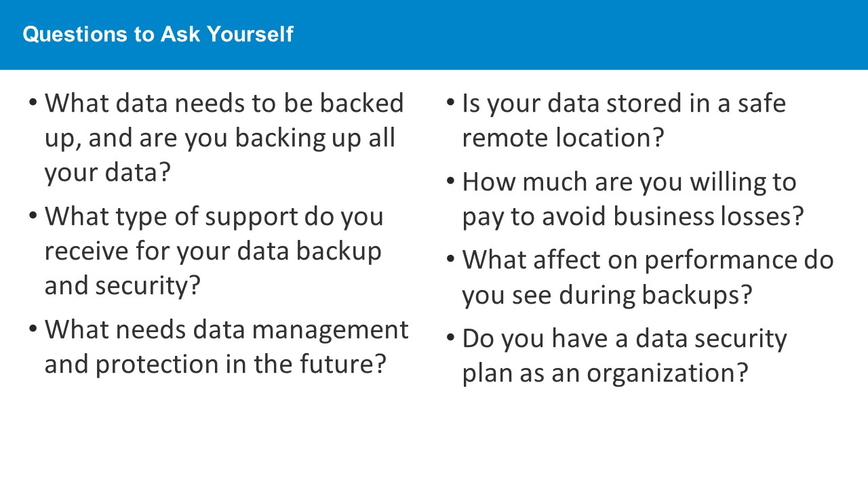Click the phrase 'and protection in the future?'
Screen dimensions: 868x488
[x=216, y=364]
